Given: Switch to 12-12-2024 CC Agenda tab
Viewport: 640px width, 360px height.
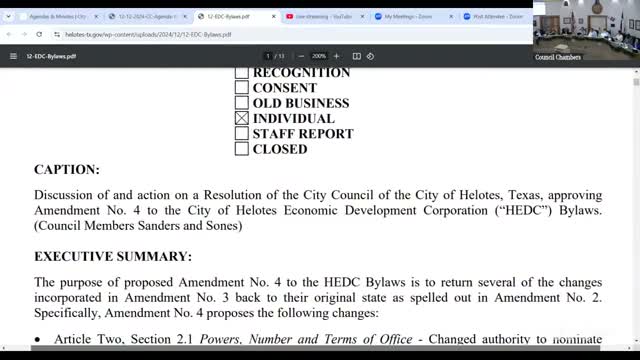Looking at the screenshot, I should (x=147, y=16).
